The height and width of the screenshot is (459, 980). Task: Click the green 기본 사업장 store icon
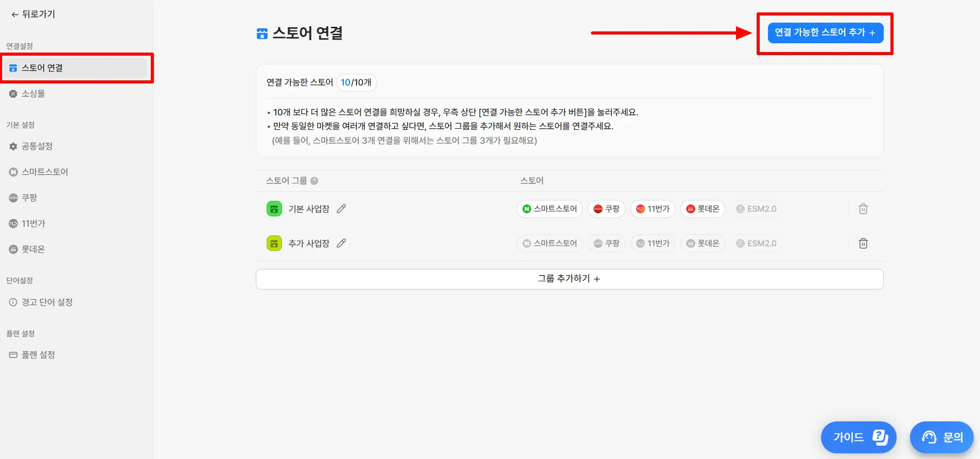[274, 209]
